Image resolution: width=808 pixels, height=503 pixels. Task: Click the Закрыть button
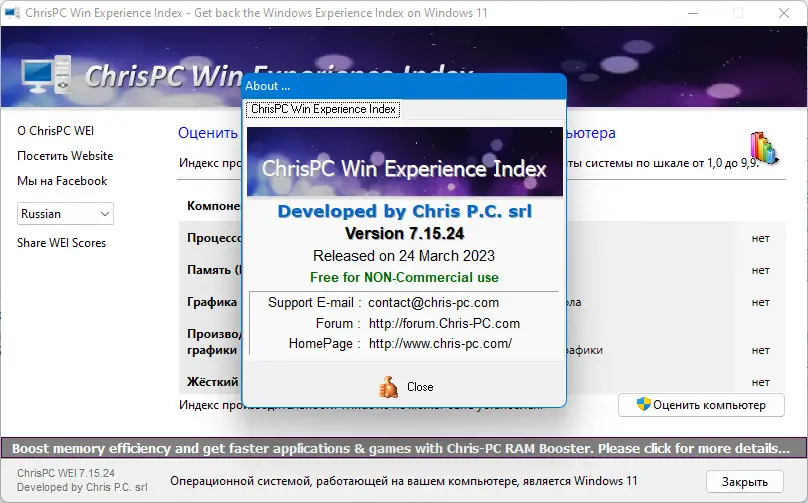(745, 482)
